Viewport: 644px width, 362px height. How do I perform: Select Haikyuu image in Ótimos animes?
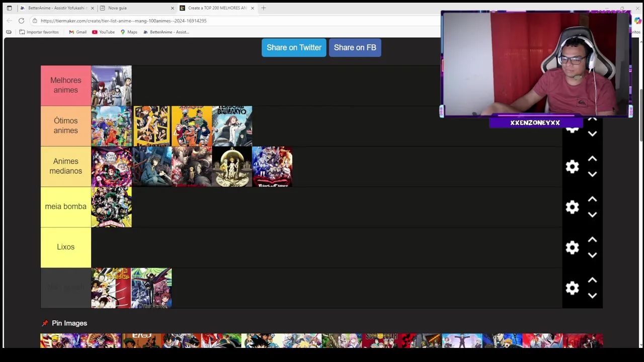pyautogui.click(x=151, y=126)
